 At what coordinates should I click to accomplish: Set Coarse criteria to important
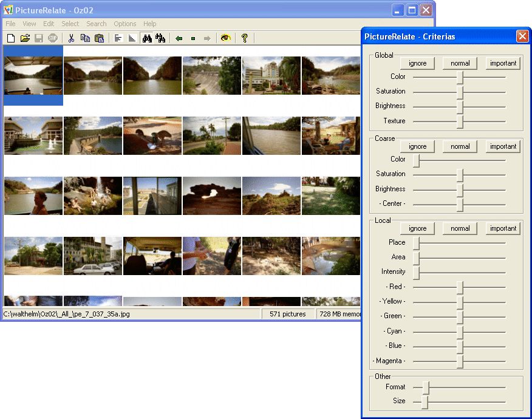503,146
